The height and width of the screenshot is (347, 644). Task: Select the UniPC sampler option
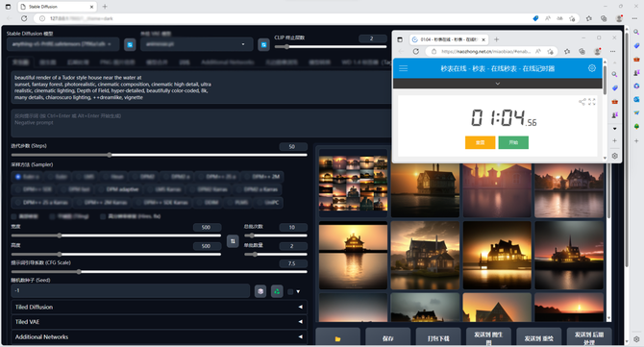[268, 203]
